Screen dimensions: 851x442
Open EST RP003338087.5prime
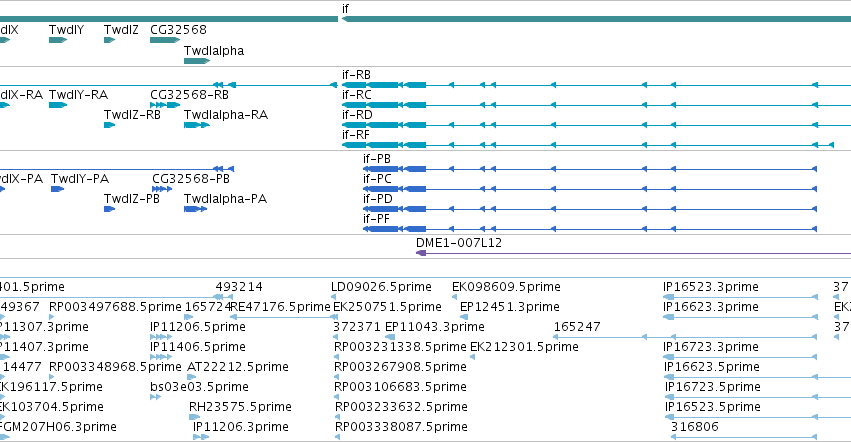point(401,428)
